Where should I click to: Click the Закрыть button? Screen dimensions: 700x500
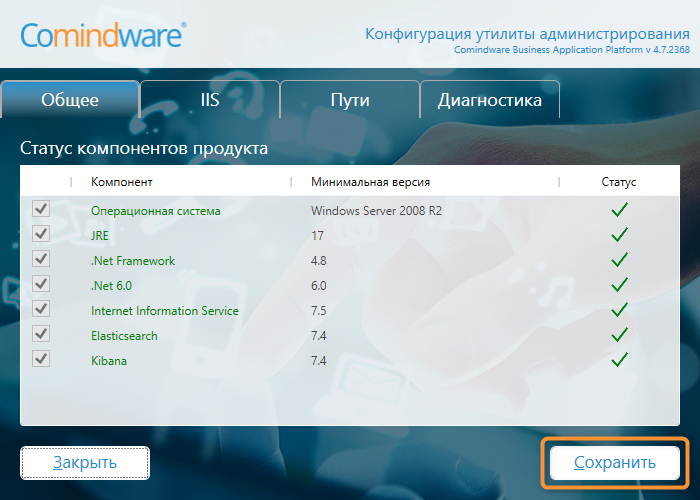85,462
